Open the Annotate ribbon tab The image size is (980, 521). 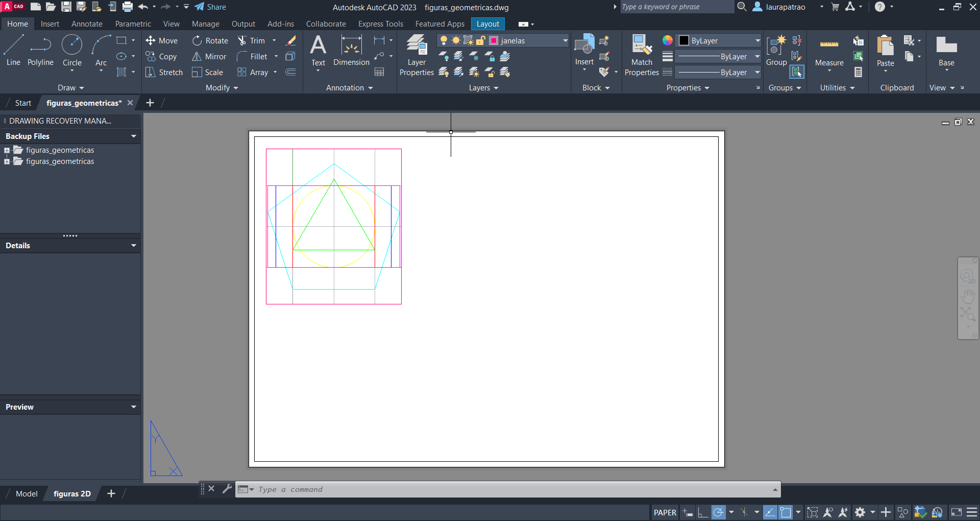[x=87, y=24]
